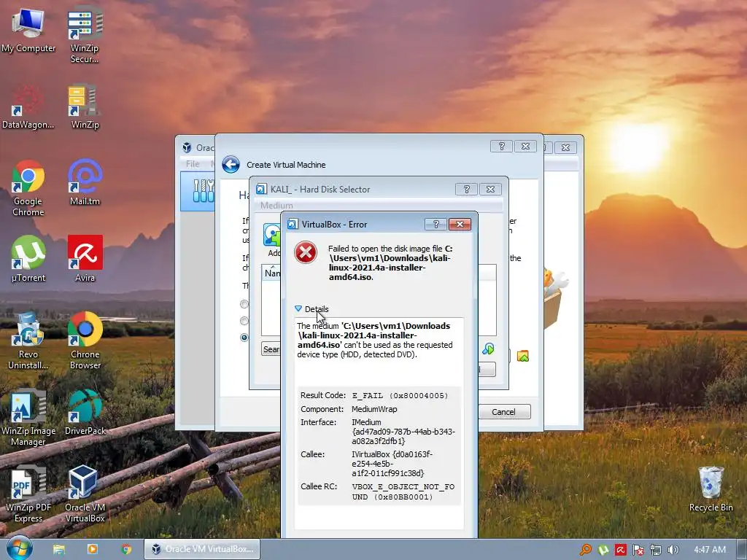Click the help button in VirtualBox Error dialog
This screenshot has height=560, width=747.
[436, 225]
